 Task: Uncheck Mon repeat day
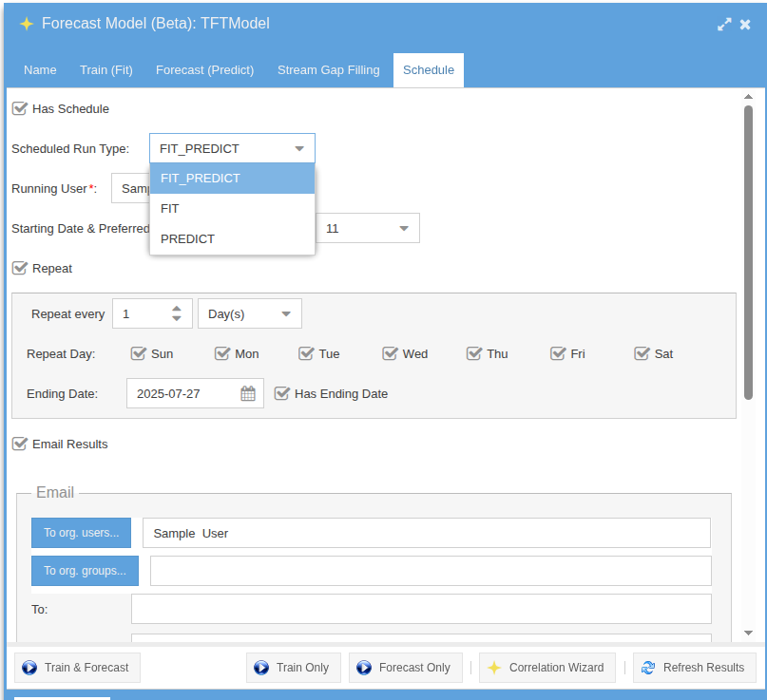222,353
